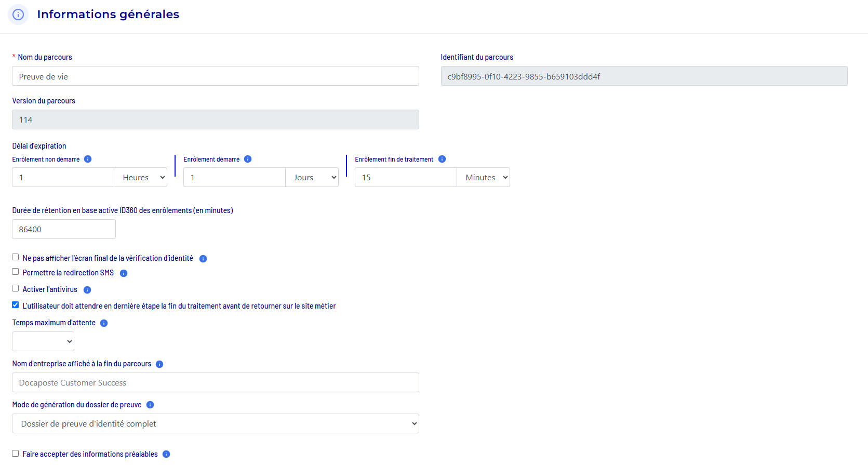
Task: Tick Faire accepter des informations préalables checkbox
Action: point(16,454)
